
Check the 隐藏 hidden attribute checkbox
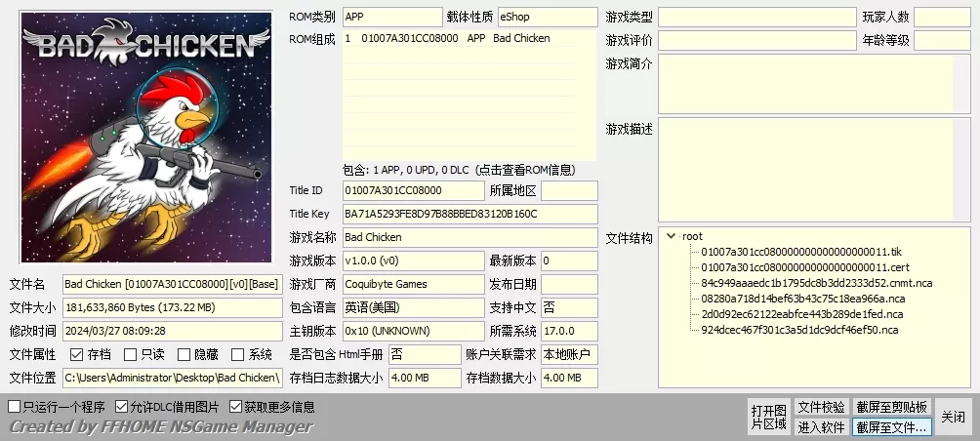pyautogui.click(x=184, y=354)
